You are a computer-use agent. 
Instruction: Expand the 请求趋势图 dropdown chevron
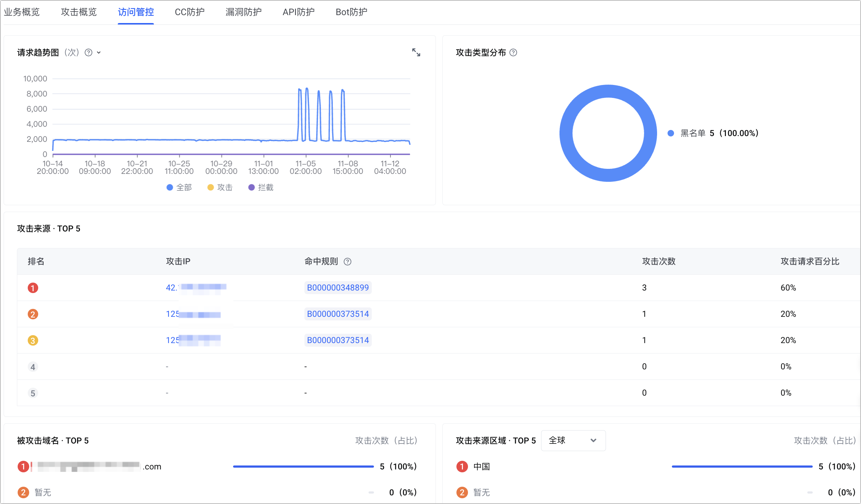coord(99,53)
